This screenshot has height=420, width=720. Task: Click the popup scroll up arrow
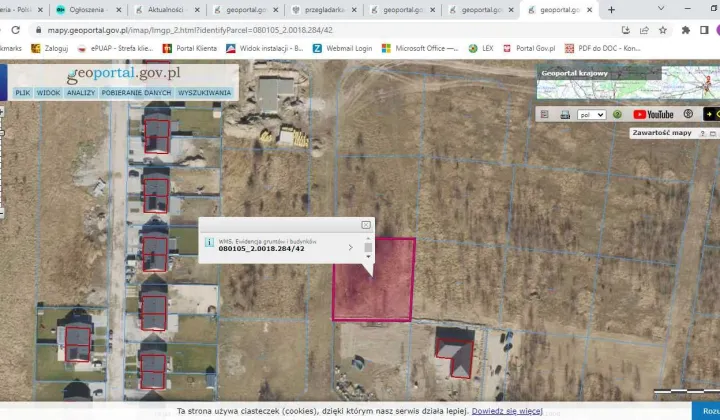(x=368, y=239)
